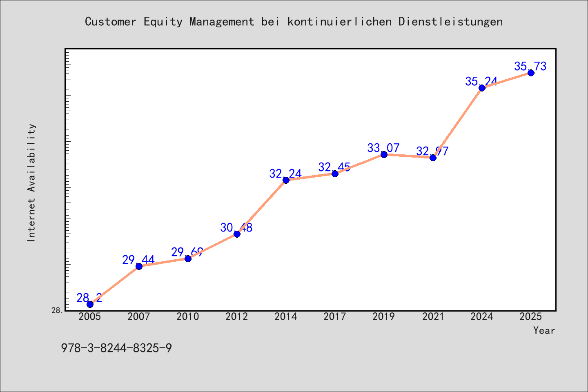Click the x-axis tick label 2014
The width and height of the screenshot is (588, 392).
(x=286, y=316)
